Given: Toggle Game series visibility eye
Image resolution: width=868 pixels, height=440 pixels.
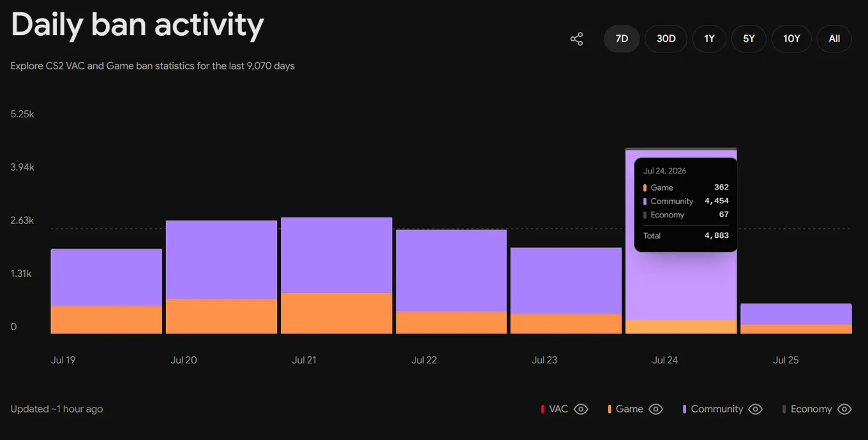Looking at the screenshot, I should tap(656, 409).
